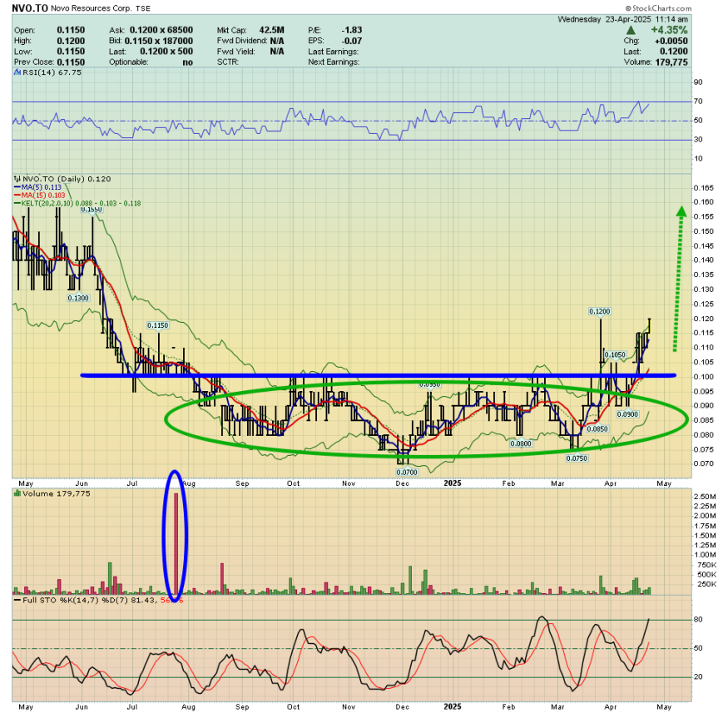Click the 2025 year marker on price chart axis
This screenshot has height=713, width=728.
tap(453, 483)
